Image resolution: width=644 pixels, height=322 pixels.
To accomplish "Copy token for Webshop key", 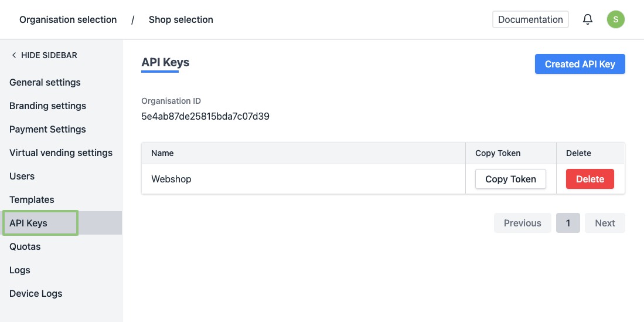I will coord(510,179).
